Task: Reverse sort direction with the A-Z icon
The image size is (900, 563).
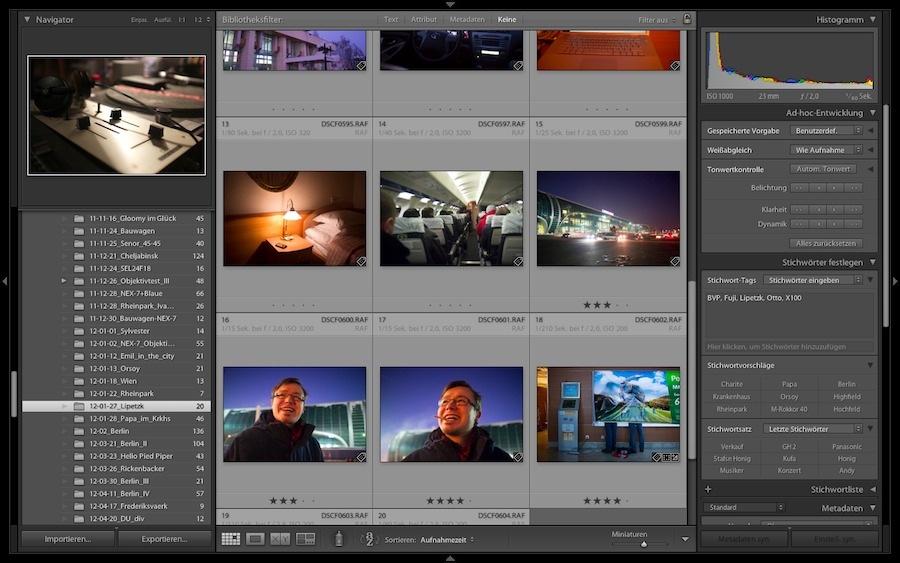Action: [367, 539]
